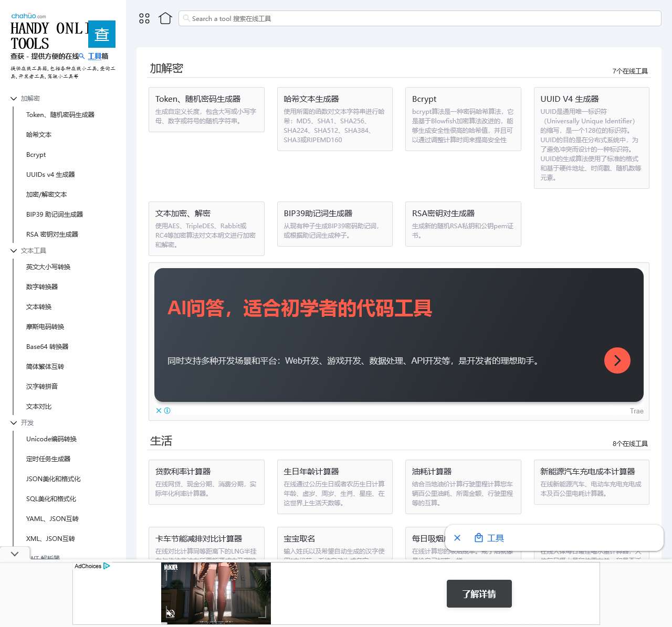Click the grid apps icon beside the home icon
The image size is (672, 627).
pos(144,18)
